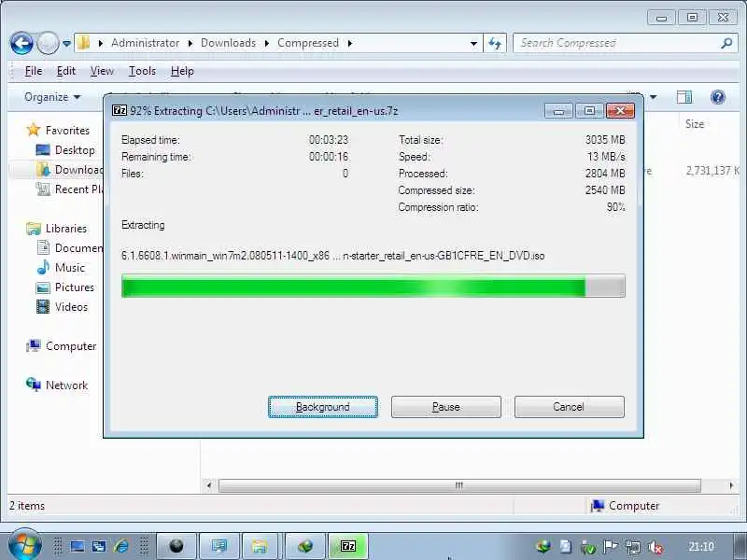Open the Edit menu
747x560 pixels.
tap(65, 71)
